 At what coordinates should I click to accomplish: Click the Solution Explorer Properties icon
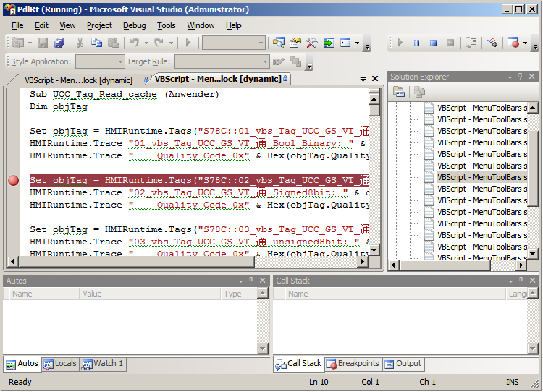(399, 92)
